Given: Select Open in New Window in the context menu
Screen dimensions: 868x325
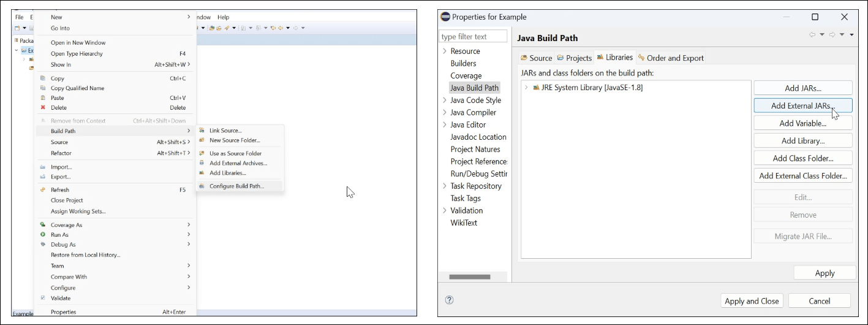Looking at the screenshot, I should pyautogui.click(x=115, y=43).
